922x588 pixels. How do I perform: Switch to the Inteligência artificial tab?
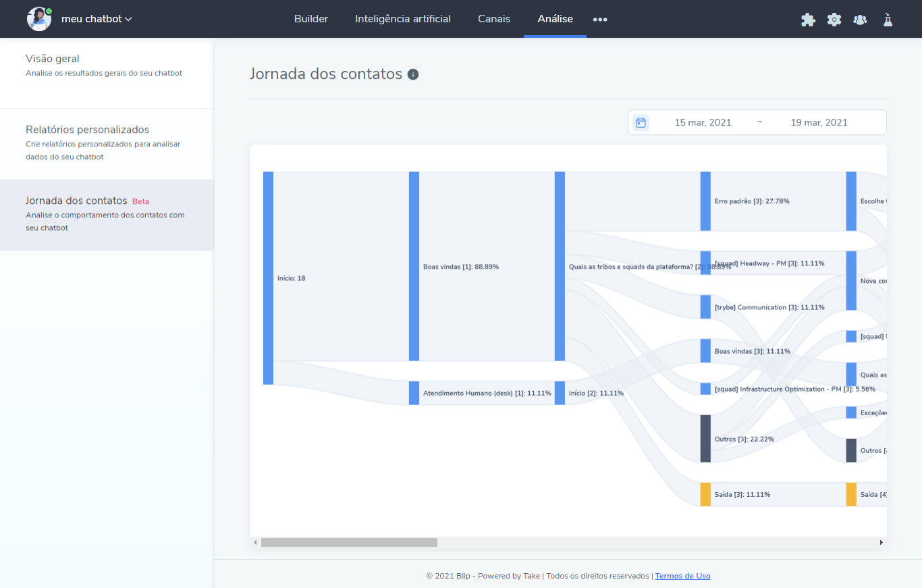click(x=403, y=19)
